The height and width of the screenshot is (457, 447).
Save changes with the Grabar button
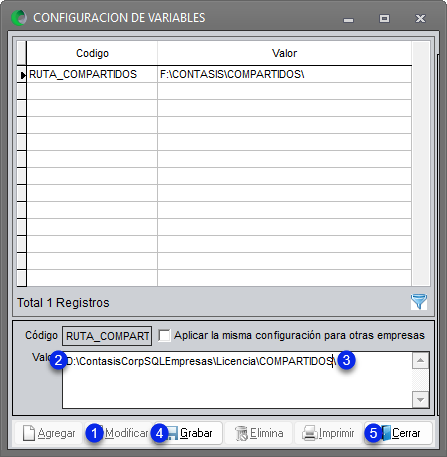tap(189, 433)
